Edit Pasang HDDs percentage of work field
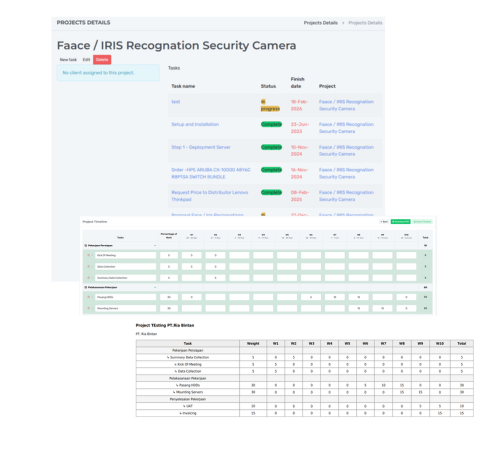The width and height of the screenshot is (500, 450). click(x=169, y=297)
